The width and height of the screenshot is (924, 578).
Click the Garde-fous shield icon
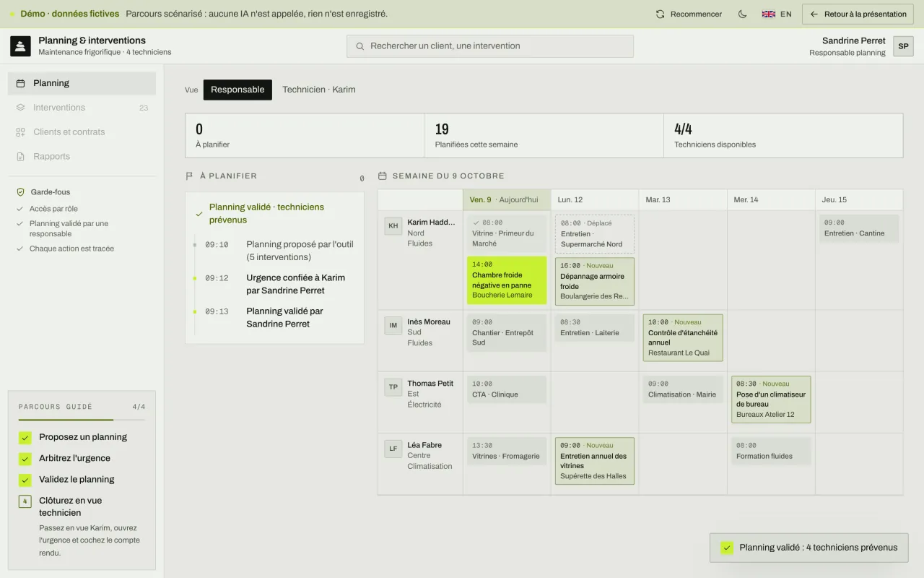click(x=21, y=192)
